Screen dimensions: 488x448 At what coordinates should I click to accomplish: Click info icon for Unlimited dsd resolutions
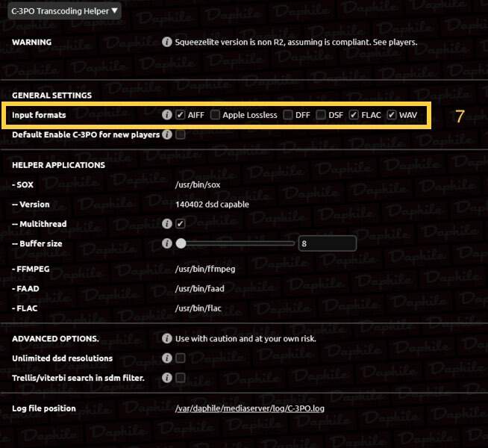pyautogui.click(x=167, y=358)
